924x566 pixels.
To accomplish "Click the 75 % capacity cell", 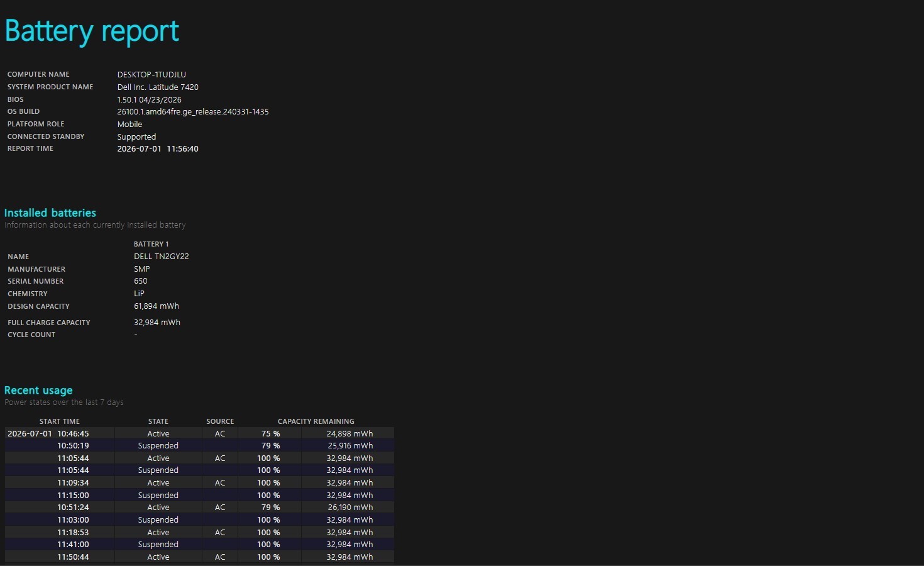I will (270, 433).
